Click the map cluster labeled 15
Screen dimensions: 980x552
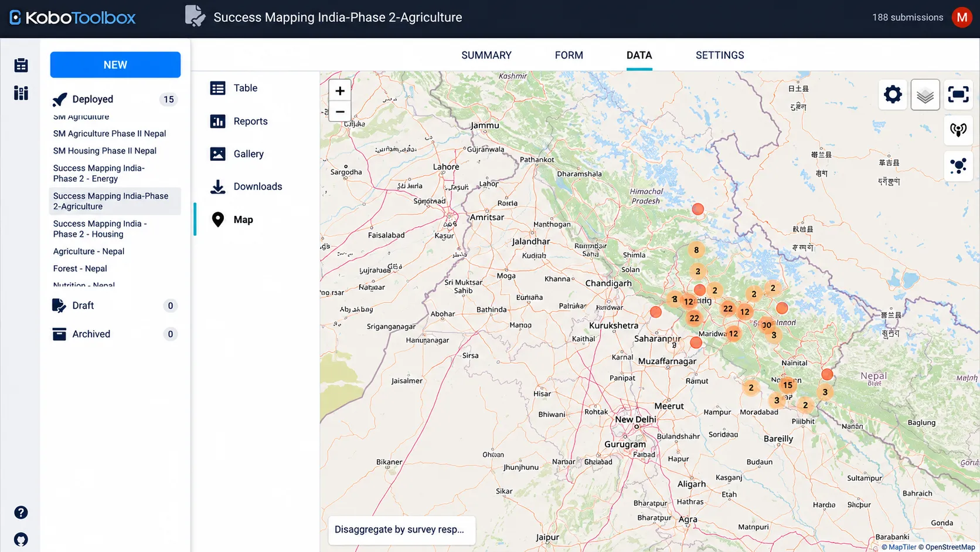coord(788,385)
